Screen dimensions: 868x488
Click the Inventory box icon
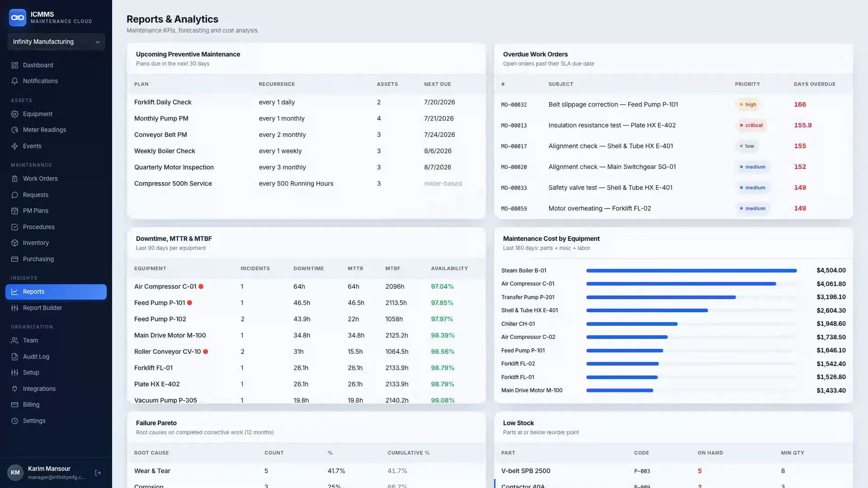tap(14, 243)
